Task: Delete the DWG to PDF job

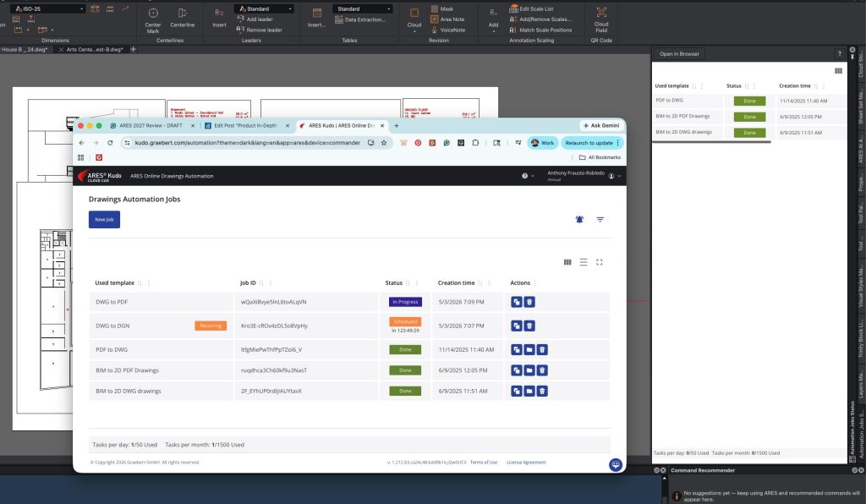Action: 529,302
